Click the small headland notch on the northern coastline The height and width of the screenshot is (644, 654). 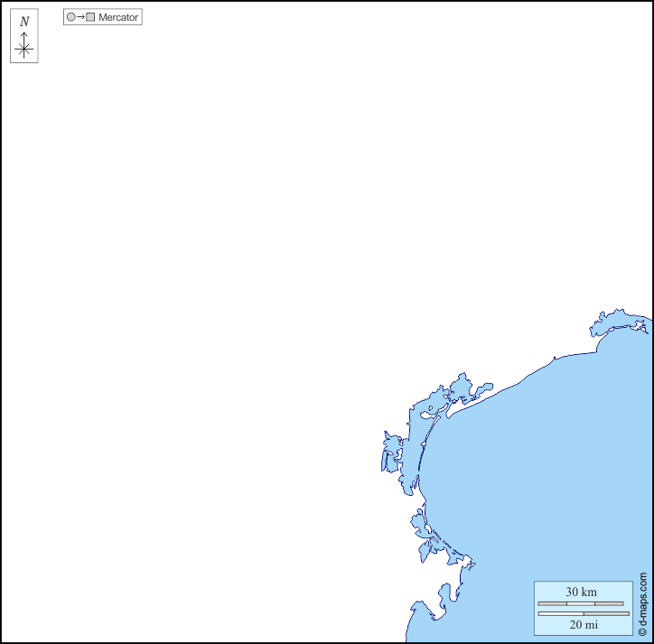554,359
